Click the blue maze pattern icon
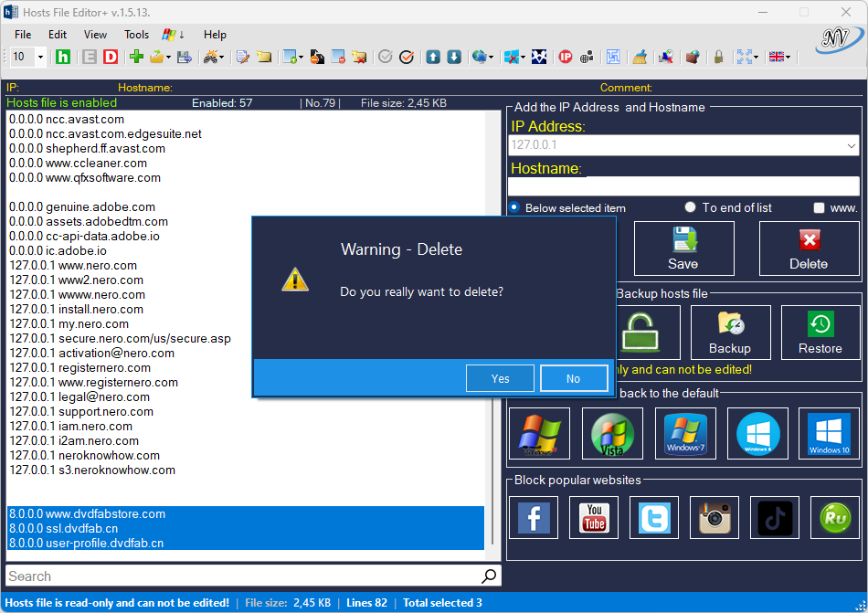The width and height of the screenshot is (868, 613). click(x=613, y=57)
